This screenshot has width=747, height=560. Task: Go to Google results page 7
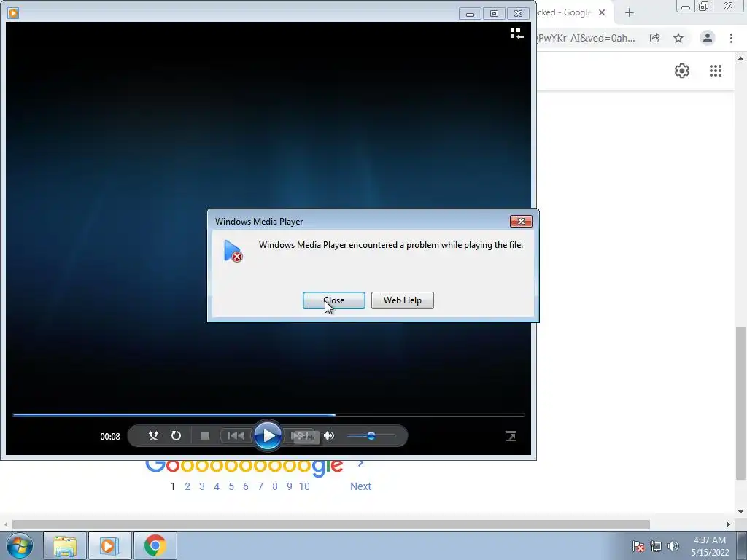pyautogui.click(x=260, y=486)
